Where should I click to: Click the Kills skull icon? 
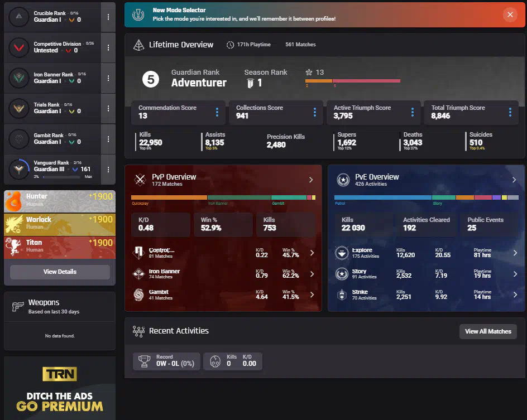coord(215,361)
